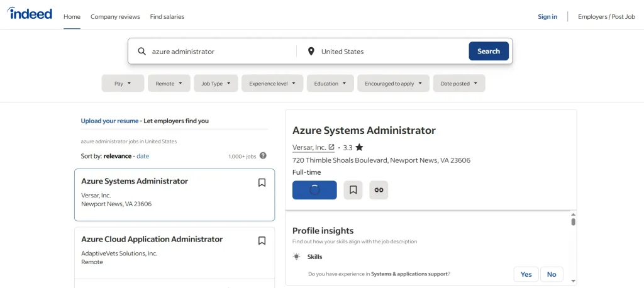This screenshot has height=288, width=644.
Task: Sort results by date
Action: [x=143, y=156]
